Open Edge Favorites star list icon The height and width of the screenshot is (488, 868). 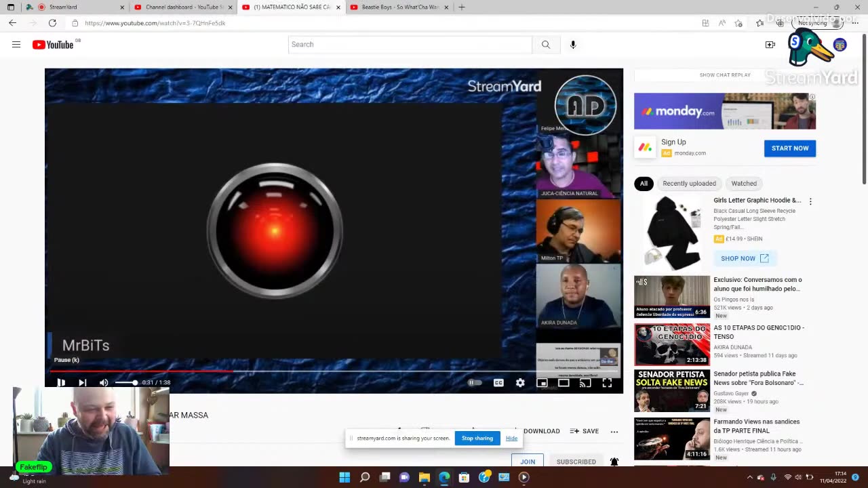click(759, 23)
